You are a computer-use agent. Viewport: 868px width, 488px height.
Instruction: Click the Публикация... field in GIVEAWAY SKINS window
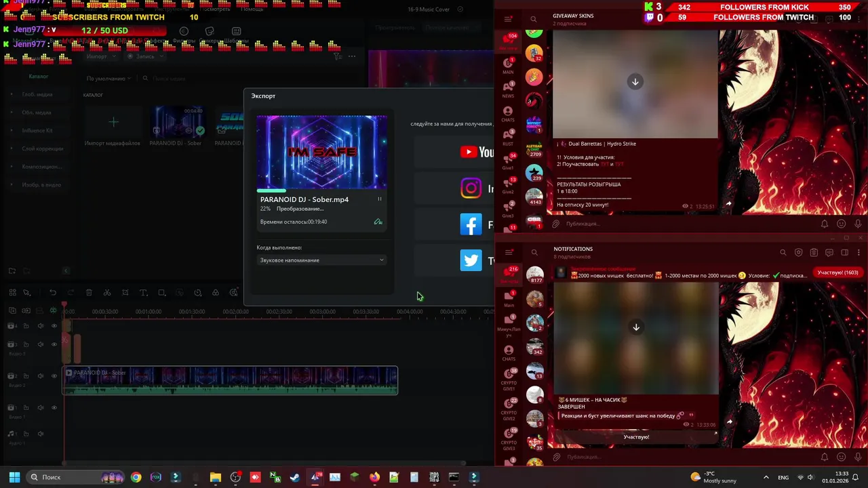tap(688, 224)
